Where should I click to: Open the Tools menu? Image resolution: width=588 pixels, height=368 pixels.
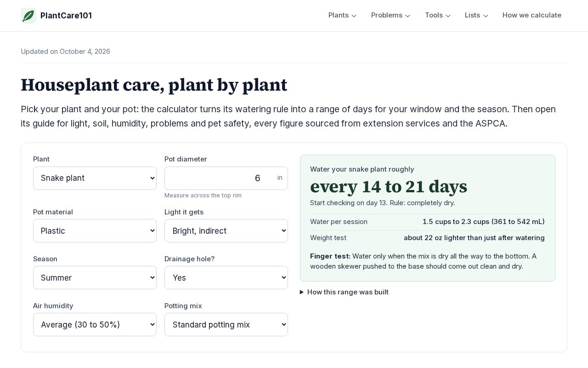point(438,15)
